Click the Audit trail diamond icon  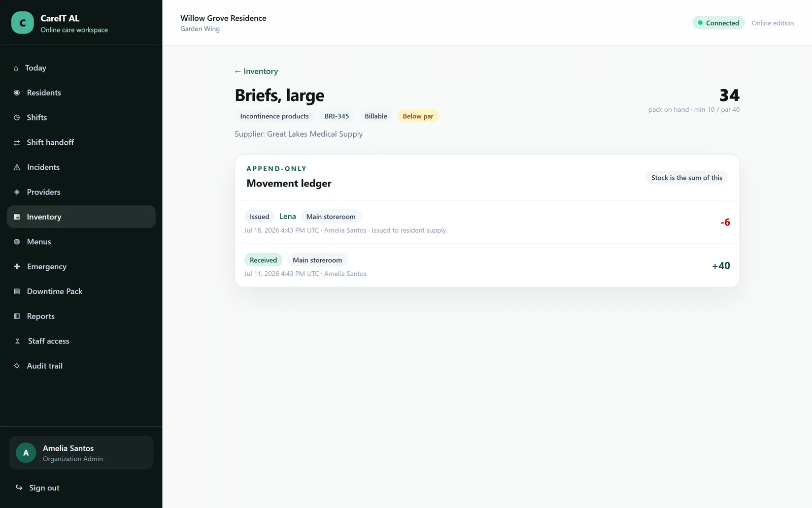17,366
